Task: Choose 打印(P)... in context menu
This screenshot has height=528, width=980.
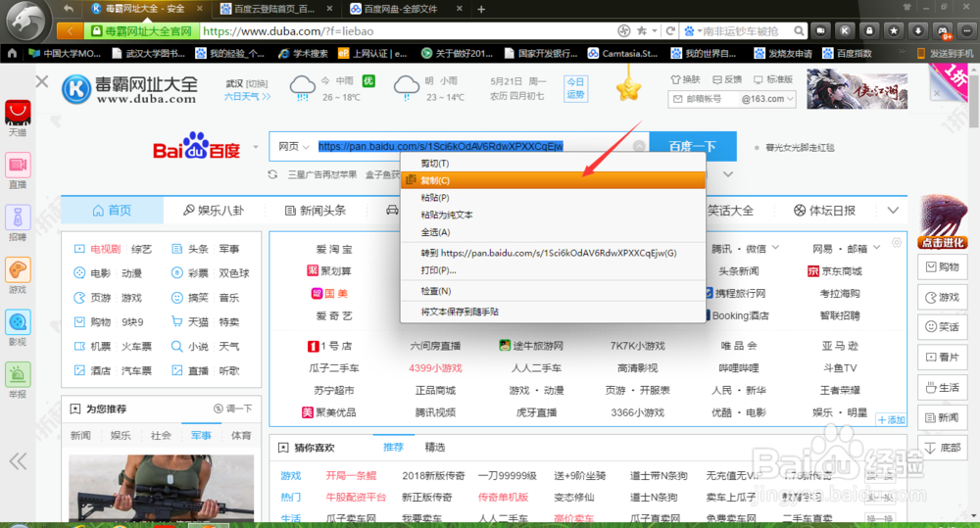Action: coord(553,270)
